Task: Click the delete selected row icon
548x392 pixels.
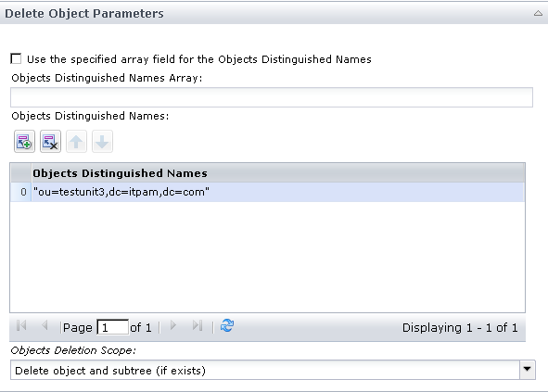Action: click(x=50, y=142)
